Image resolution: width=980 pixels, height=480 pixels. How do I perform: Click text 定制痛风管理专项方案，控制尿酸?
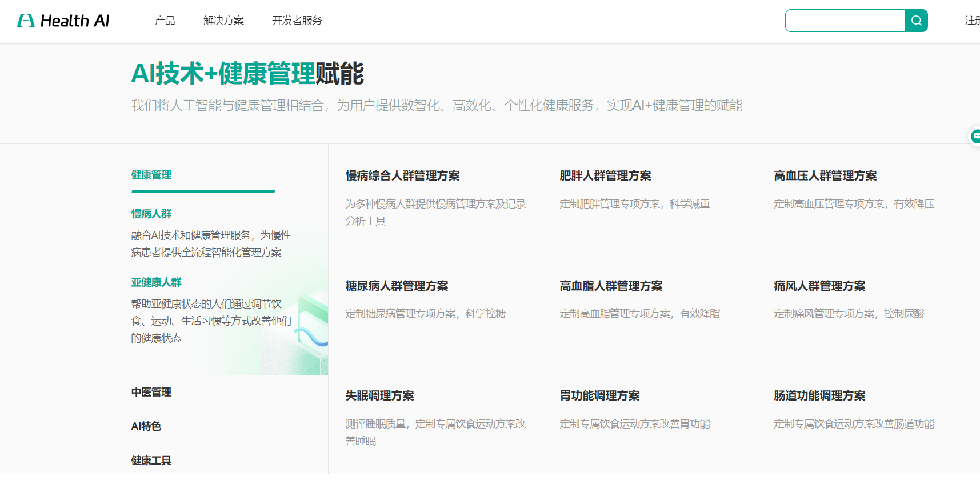click(849, 314)
